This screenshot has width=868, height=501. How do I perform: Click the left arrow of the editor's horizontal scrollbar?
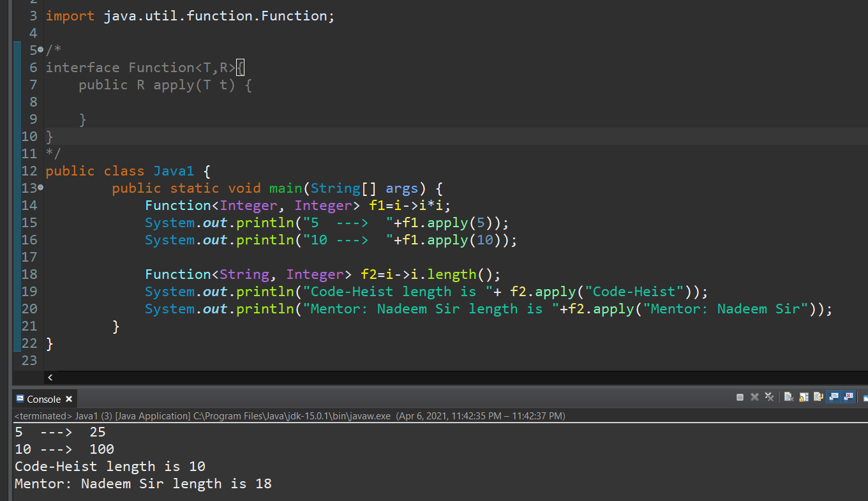[50, 377]
